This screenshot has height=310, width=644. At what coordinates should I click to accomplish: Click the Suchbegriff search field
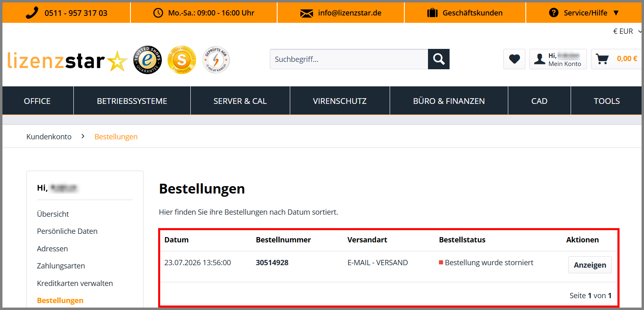tap(349, 59)
